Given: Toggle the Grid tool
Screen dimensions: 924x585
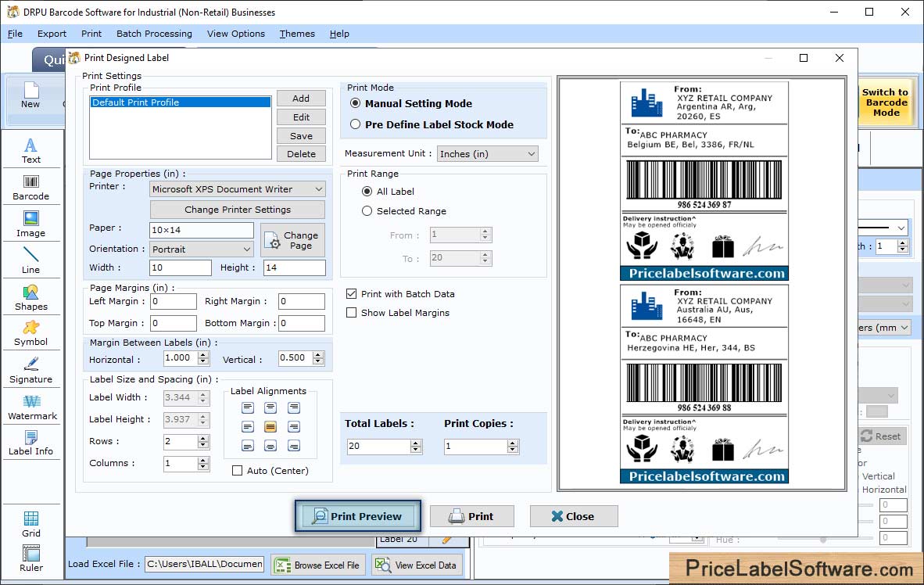Looking at the screenshot, I should point(30,524).
